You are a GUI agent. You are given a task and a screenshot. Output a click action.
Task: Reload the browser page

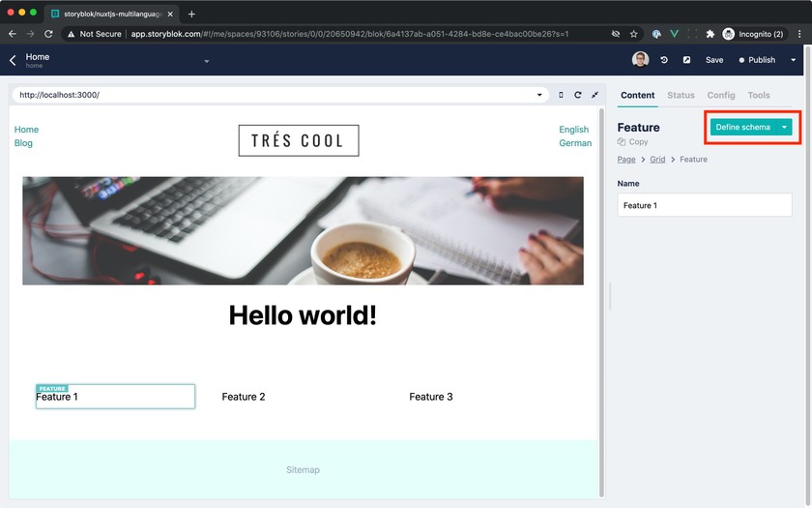coord(48,34)
